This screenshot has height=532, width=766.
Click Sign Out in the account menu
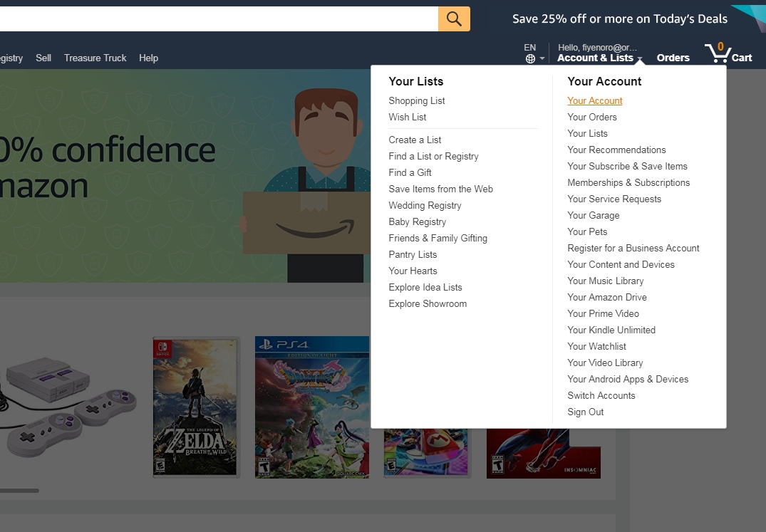point(585,412)
